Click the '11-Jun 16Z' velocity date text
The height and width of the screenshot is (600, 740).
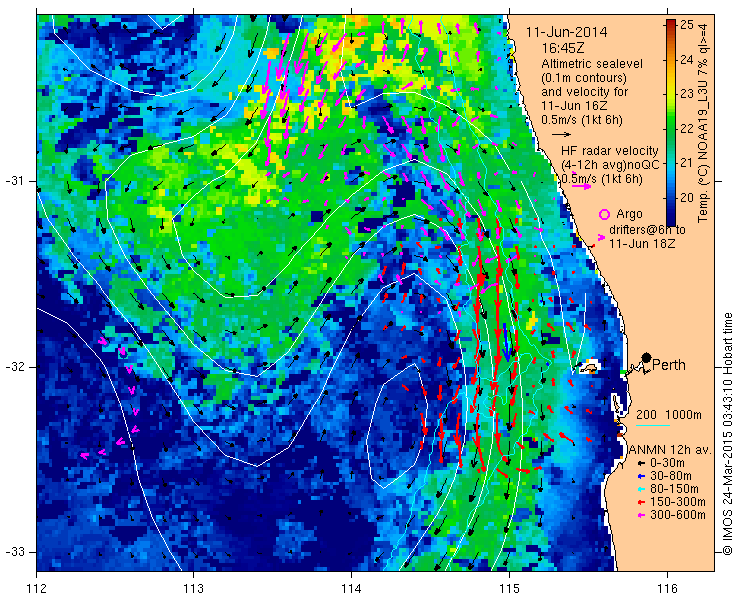pos(574,106)
